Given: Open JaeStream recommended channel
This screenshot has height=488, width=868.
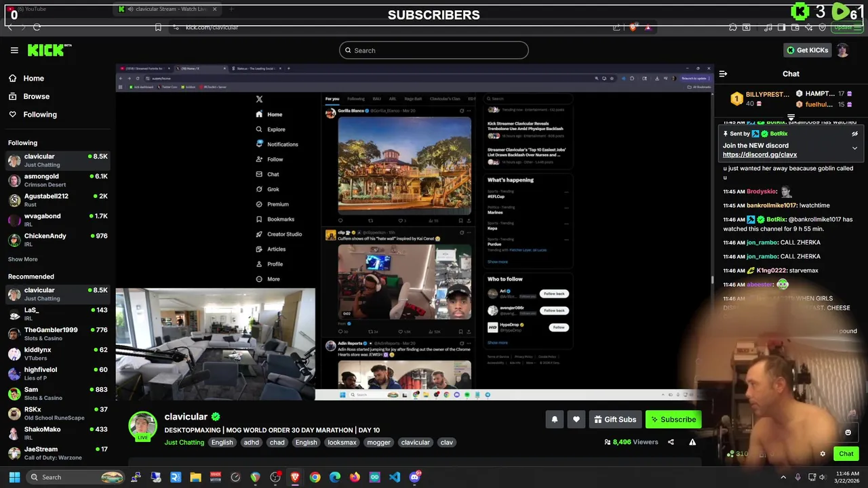Looking at the screenshot, I should 58,453.
